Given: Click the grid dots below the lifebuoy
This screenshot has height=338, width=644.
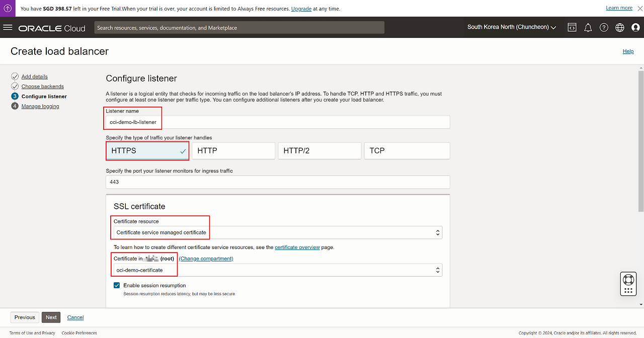Looking at the screenshot, I should coord(628,291).
